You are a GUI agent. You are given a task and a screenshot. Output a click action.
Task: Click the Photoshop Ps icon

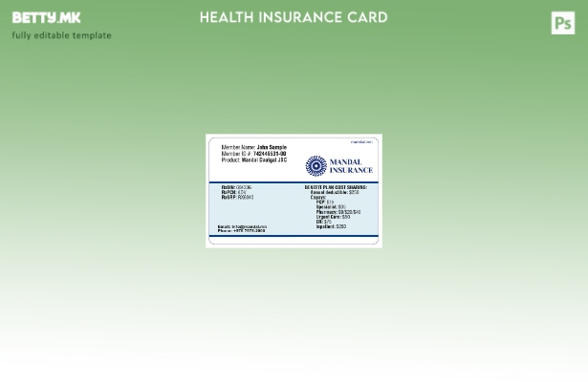click(x=562, y=23)
